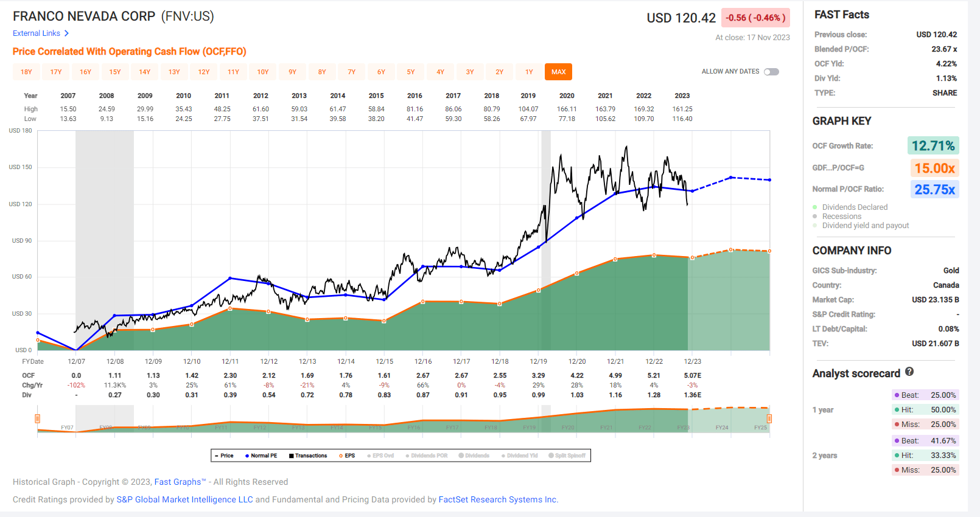Click the Market Cap USD 23.135 B value

click(x=936, y=300)
